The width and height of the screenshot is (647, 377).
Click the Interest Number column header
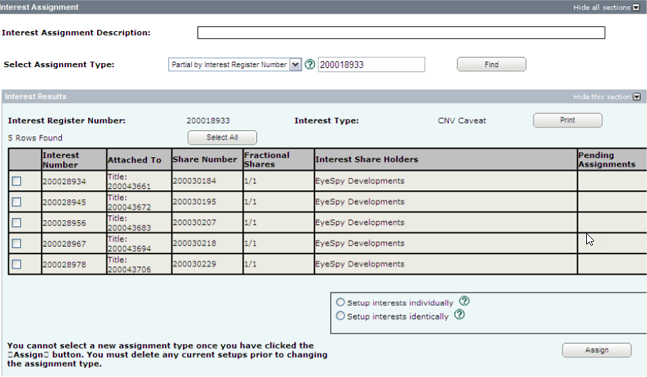(74, 160)
